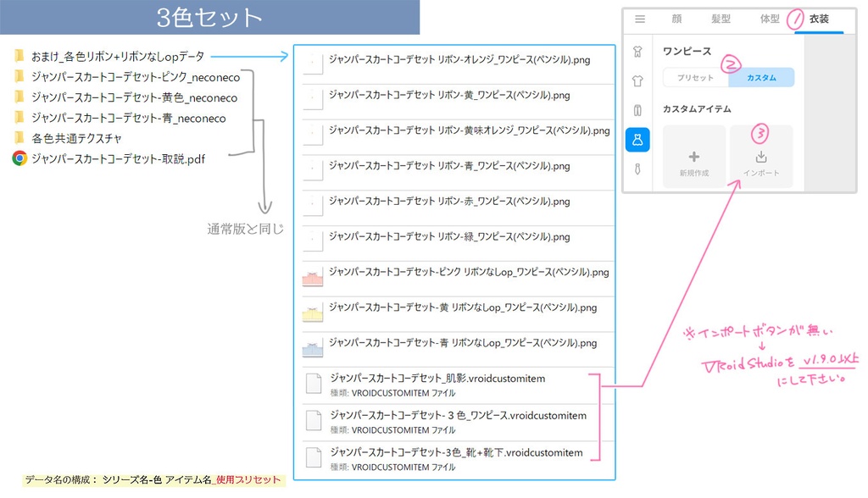Click the 新規作成 plus button
This screenshot has height=498, width=868.
(x=694, y=157)
